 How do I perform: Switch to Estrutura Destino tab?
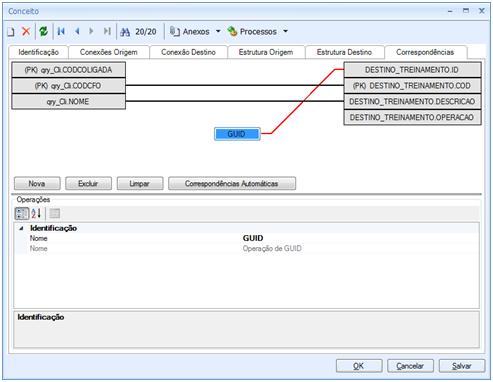click(344, 52)
